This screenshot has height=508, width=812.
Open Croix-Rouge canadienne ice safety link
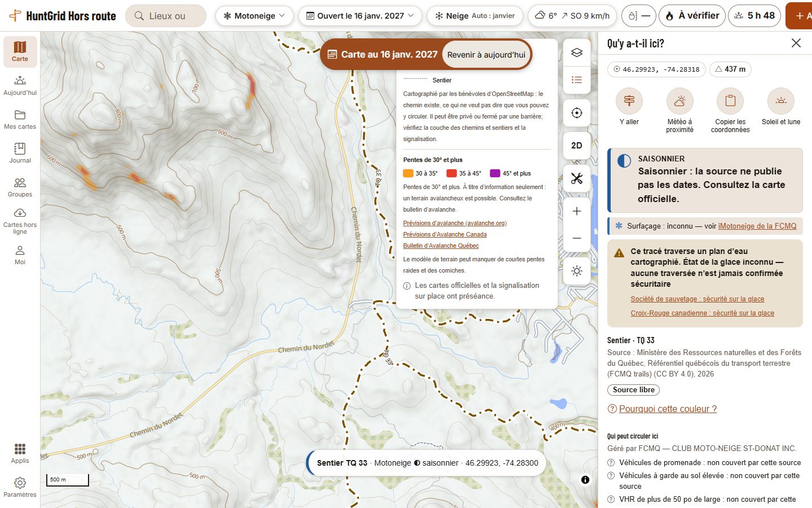(x=702, y=313)
